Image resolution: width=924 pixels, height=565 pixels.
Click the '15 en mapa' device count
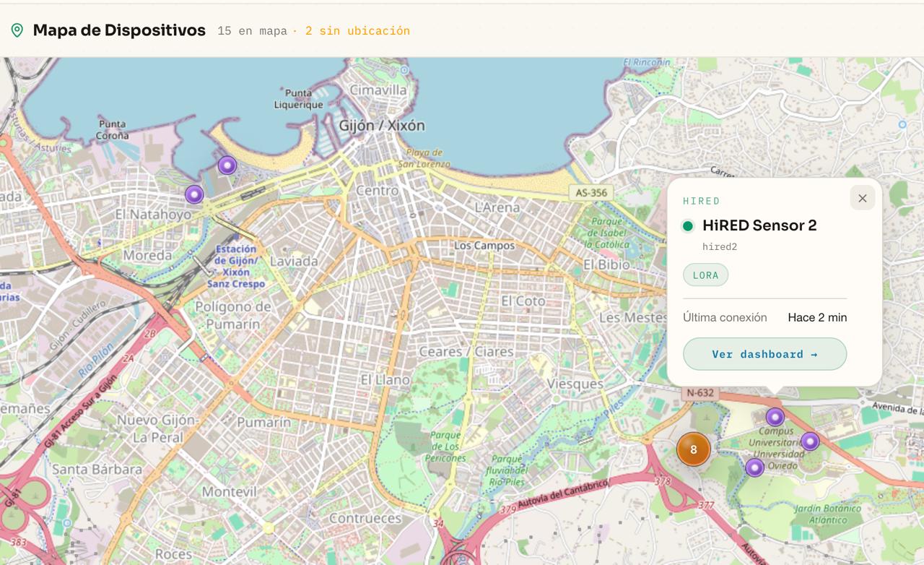click(252, 31)
